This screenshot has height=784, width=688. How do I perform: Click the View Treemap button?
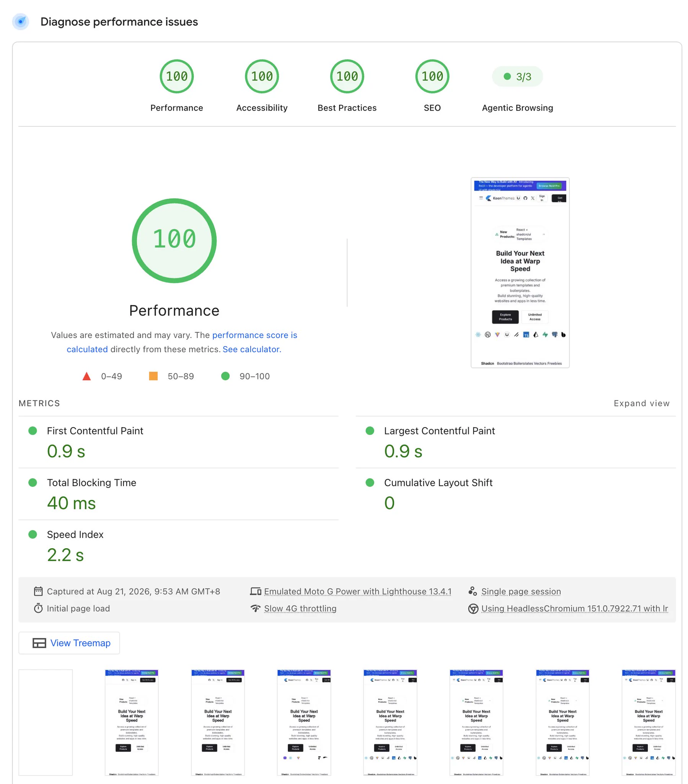(69, 642)
